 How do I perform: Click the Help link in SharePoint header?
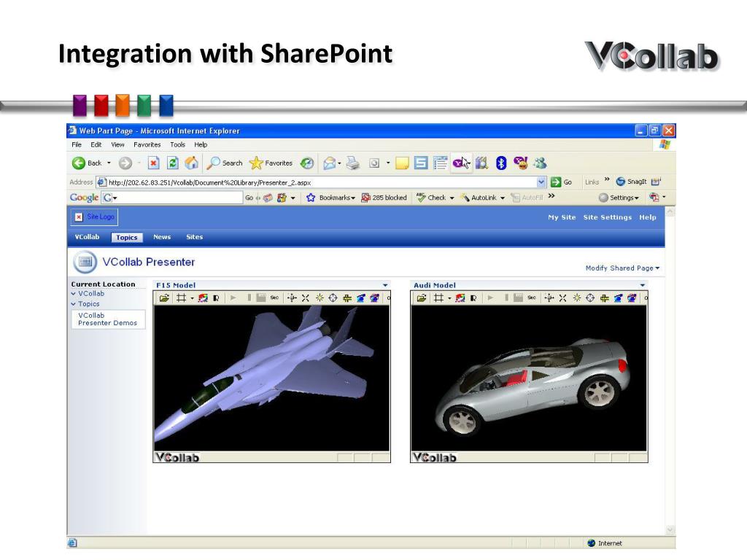click(648, 217)
